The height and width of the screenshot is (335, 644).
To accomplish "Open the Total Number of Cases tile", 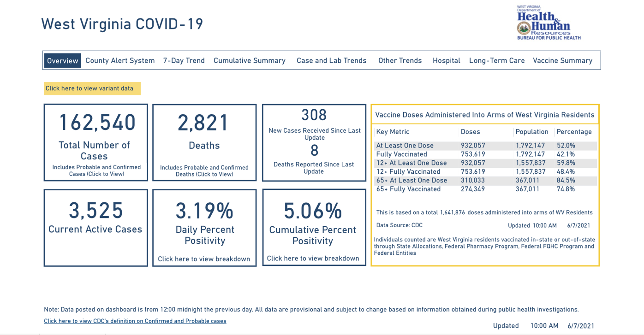I will [96, 142].
